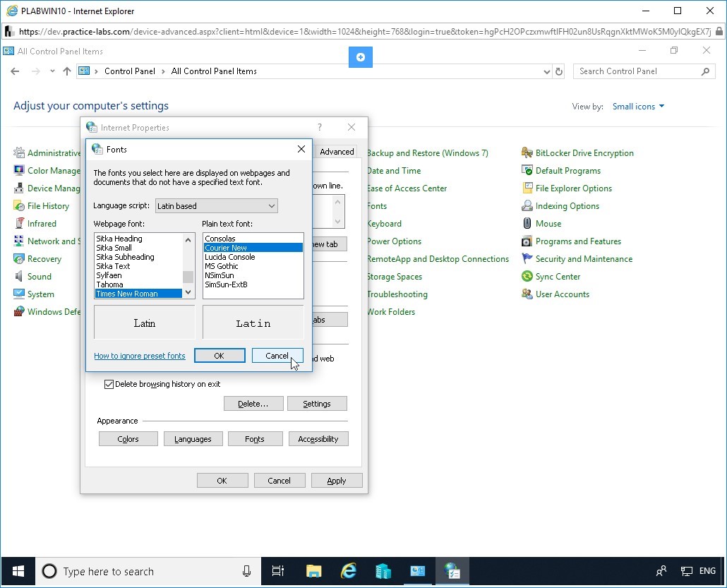
Task: Open the Infrared icon
Action: pyautogui.click(x=19, y=223)
